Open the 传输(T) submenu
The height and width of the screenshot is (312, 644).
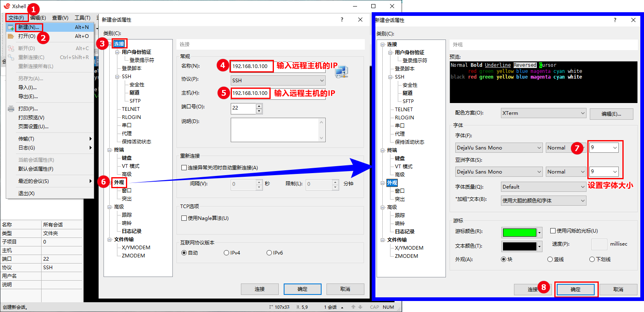(x=51, y=139)
